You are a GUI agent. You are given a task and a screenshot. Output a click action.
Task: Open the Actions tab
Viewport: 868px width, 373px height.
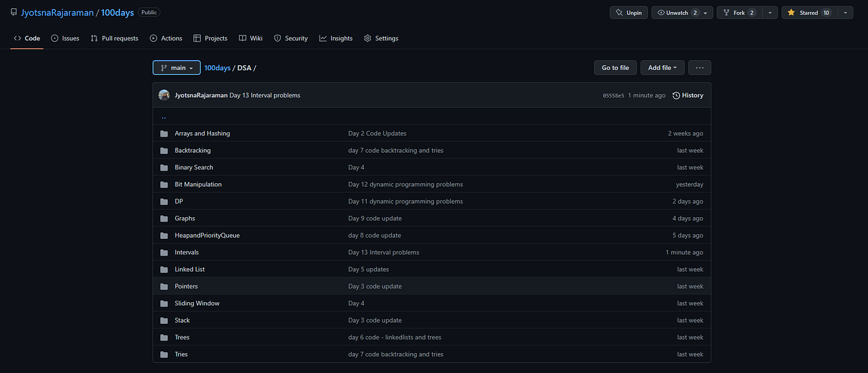coord(166,38)
